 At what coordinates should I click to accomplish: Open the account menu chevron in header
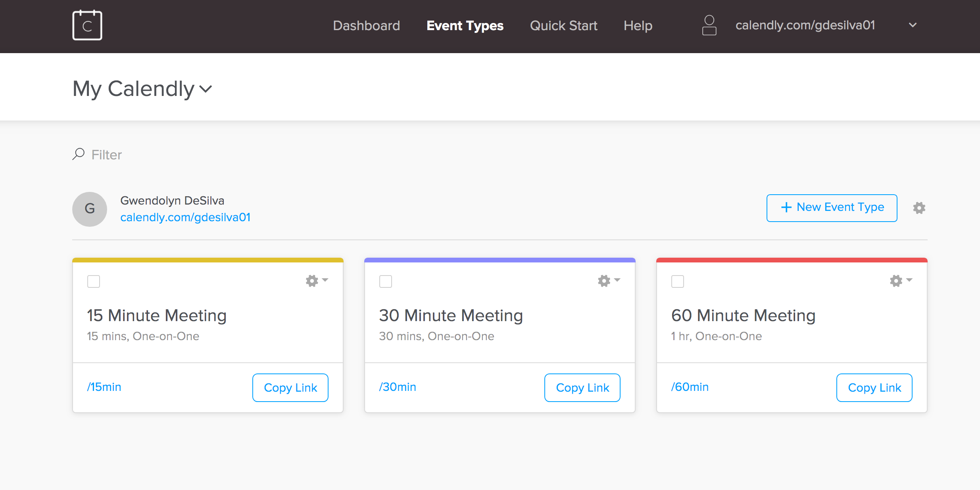click(x=913, y=25)
